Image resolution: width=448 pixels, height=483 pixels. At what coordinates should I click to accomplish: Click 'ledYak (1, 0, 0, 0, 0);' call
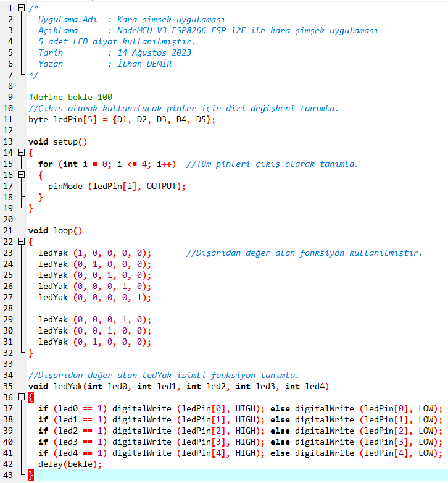tap(95, 253)
